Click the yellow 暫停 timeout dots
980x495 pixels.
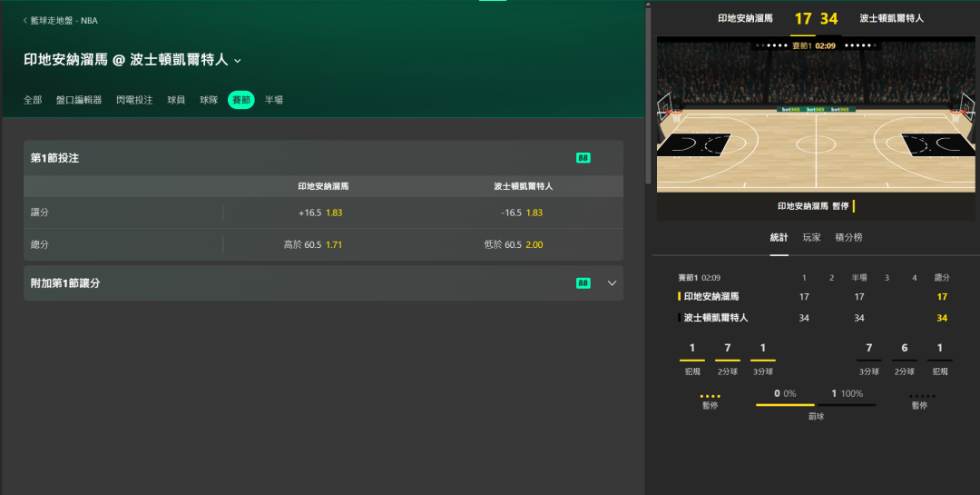click(710, 396)
